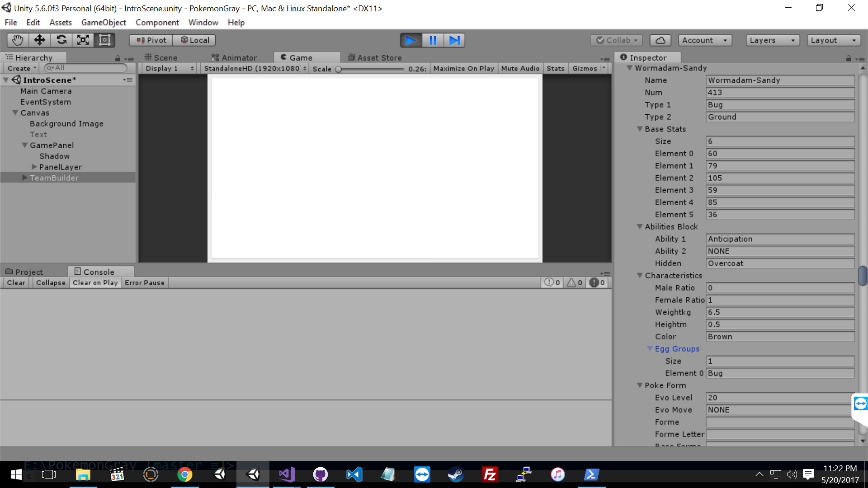Screen dimensions: 868x488
Task: Select the Rotate tool
Action: tap(61, 40)
